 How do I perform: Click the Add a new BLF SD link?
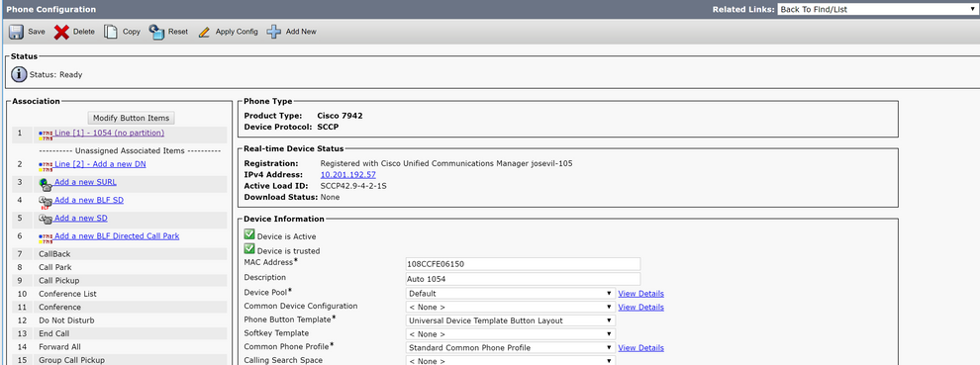click(x=89, y=200)
